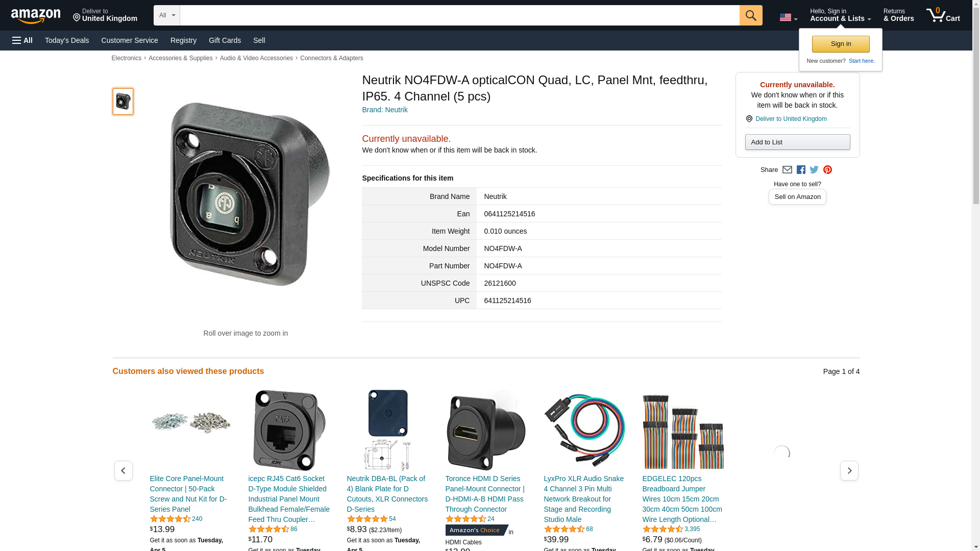Viewport: 980px width, 551px height.
Task: Open the country flag language selector
Action: 788,17
